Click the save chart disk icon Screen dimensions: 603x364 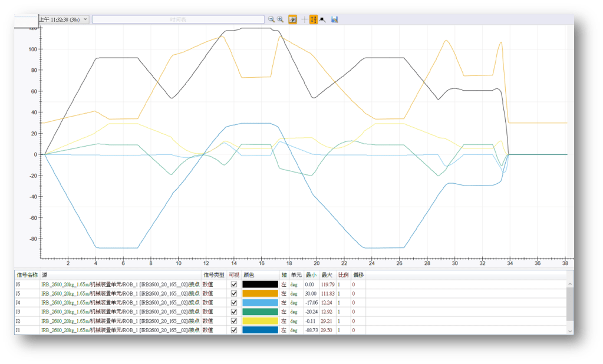click(335, 19)
